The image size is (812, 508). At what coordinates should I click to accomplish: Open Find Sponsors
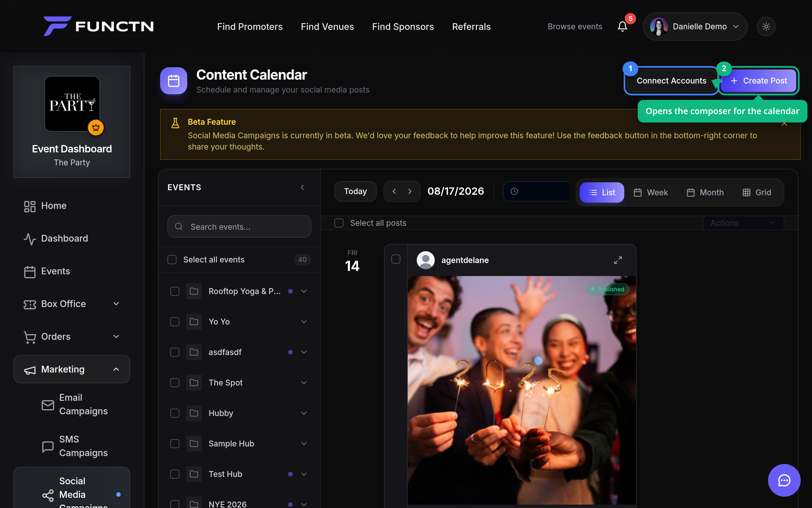[x=403, y=27]
